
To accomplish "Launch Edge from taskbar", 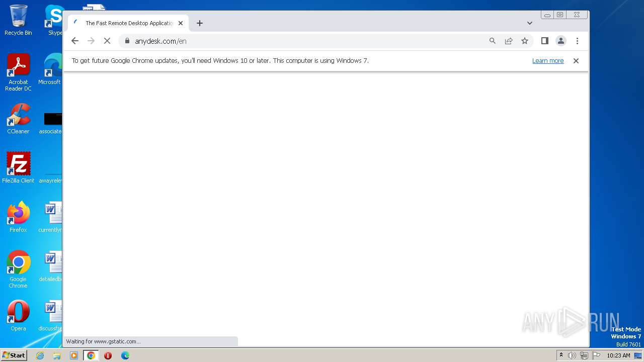I will 125,355.
